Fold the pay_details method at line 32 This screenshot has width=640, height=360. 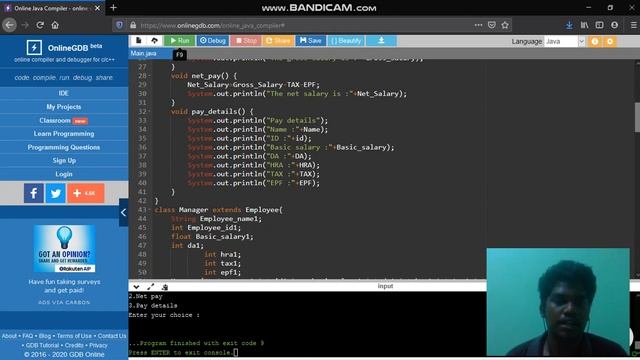[149, 111]
